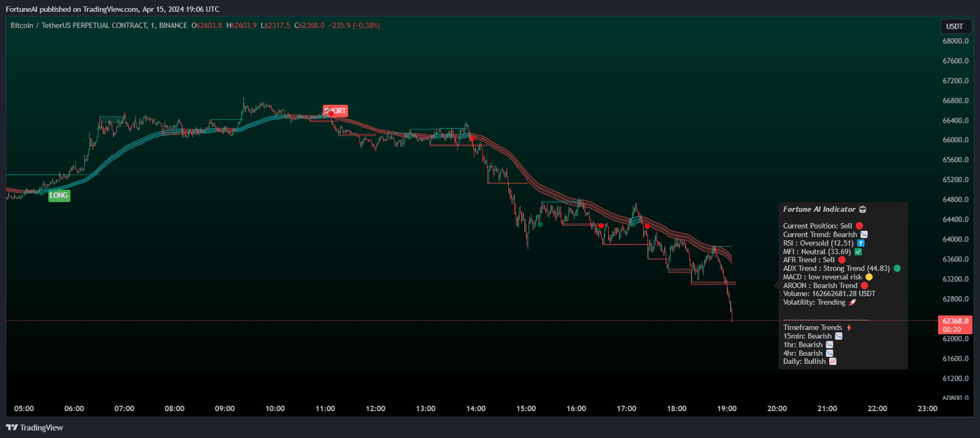Open the USDT currency selector on price axis
Viewport: 980px width, 438px height.
(954, 26)
